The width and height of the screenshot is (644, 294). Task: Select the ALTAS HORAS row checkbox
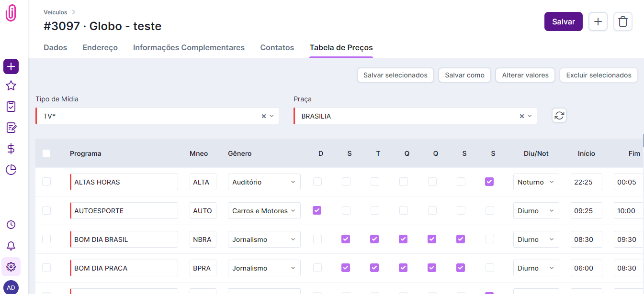(x=46, y=182)
